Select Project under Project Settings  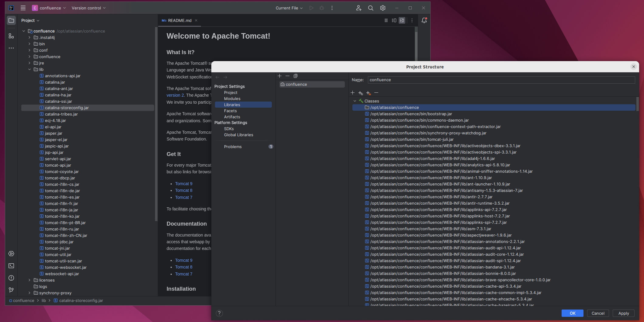click(230, 92)
